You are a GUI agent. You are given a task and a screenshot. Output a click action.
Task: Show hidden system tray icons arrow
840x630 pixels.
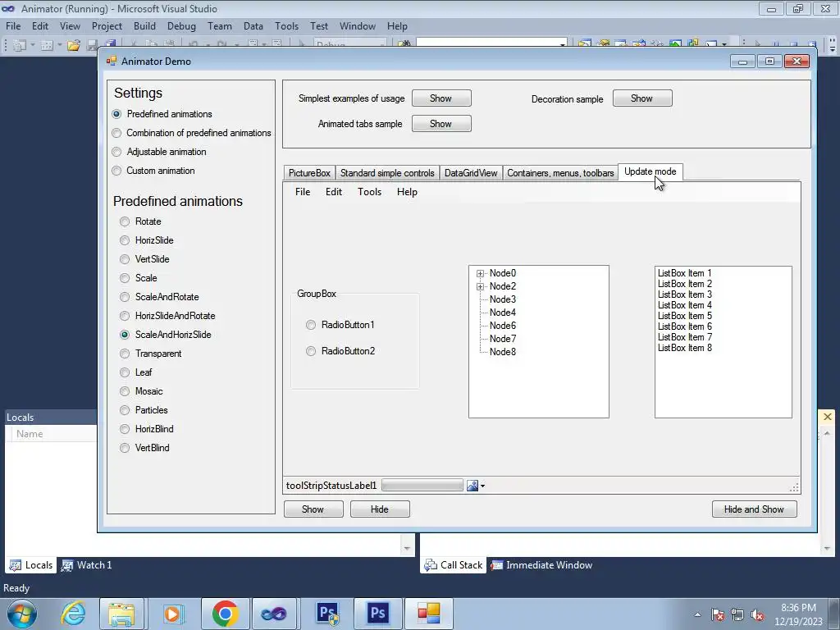click(x=697, y=615)
